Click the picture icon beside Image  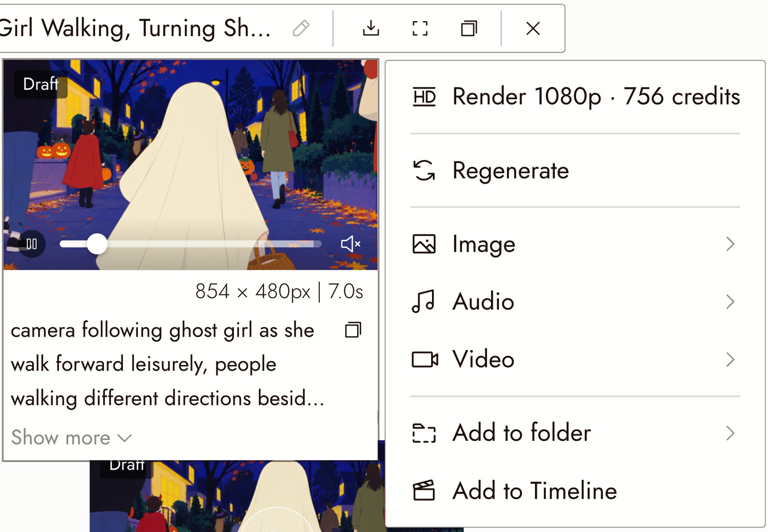coord(424,244)
